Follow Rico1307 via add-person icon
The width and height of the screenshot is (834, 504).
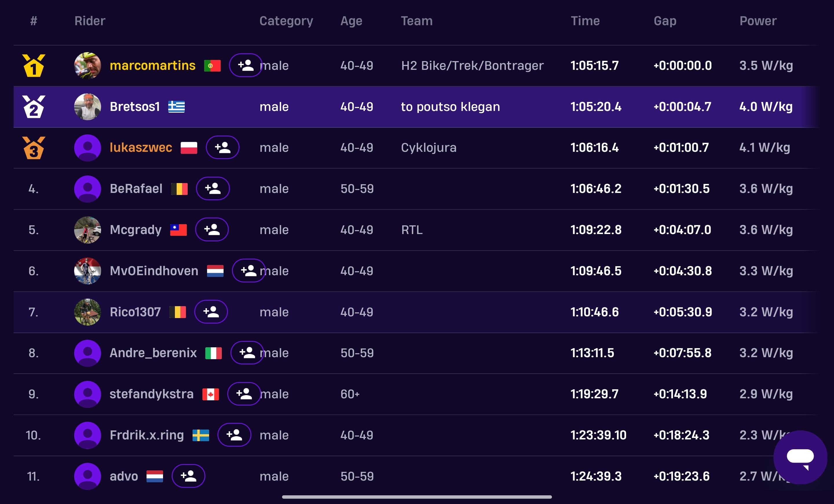coord(211,312)
